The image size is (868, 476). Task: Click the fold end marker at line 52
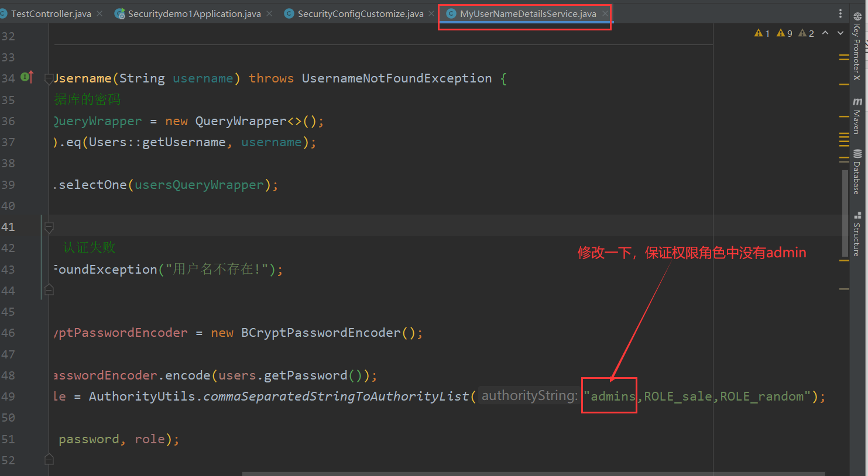pos(49,460)
